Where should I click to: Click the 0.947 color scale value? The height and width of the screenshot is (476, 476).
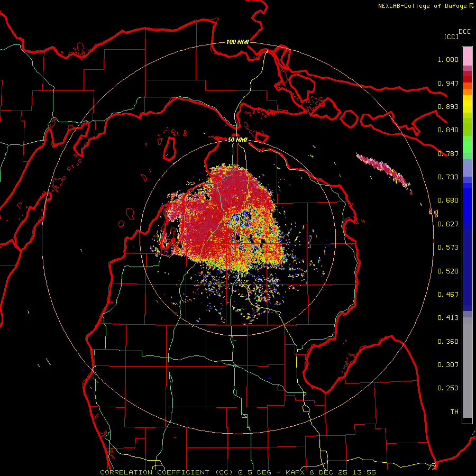448,83
